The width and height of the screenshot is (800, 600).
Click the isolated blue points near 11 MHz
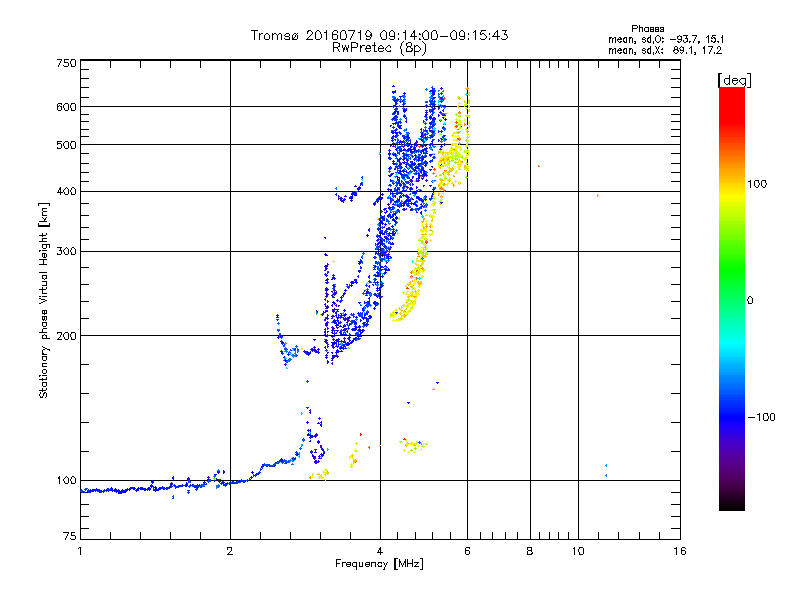[606, 470]
